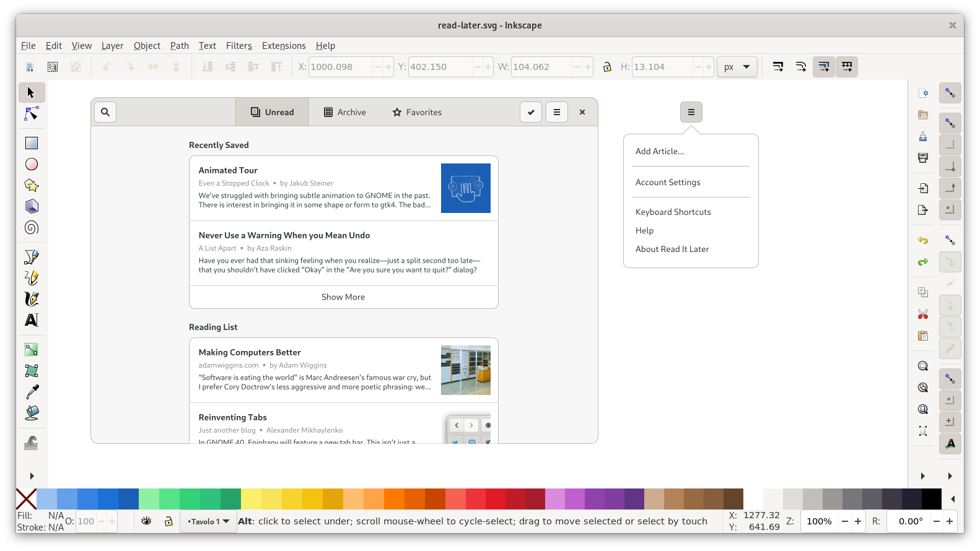Select the Rectangle tool
980x551 pixels.
click(32, 143)
